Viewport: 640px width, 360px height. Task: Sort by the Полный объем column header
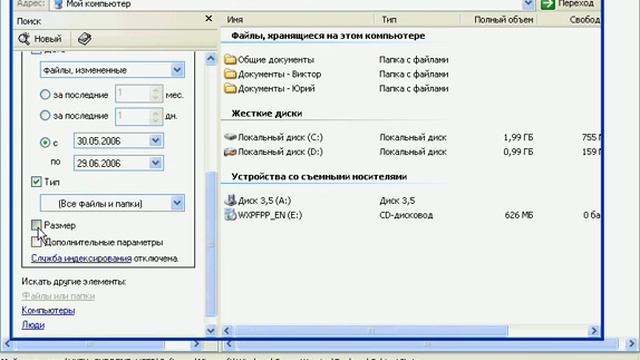[x=499, y=20]
